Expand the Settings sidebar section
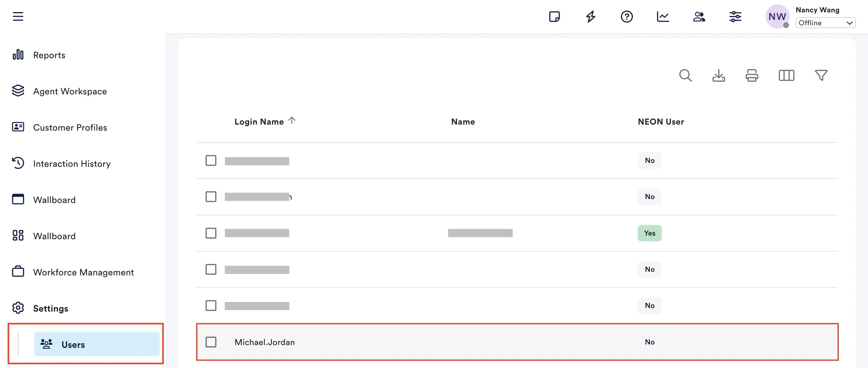The image size is (868, 368). point(50,308)
